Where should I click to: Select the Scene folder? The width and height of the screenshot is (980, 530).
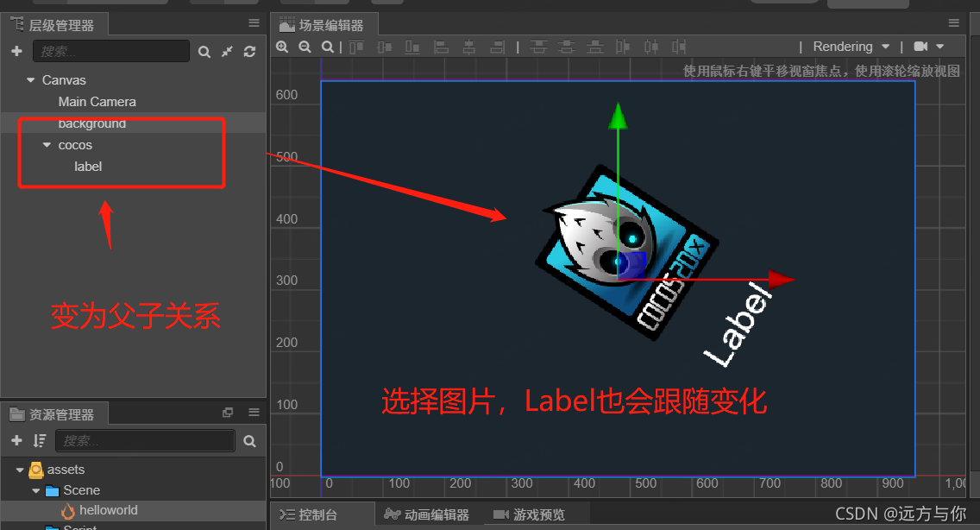point(81,490)
